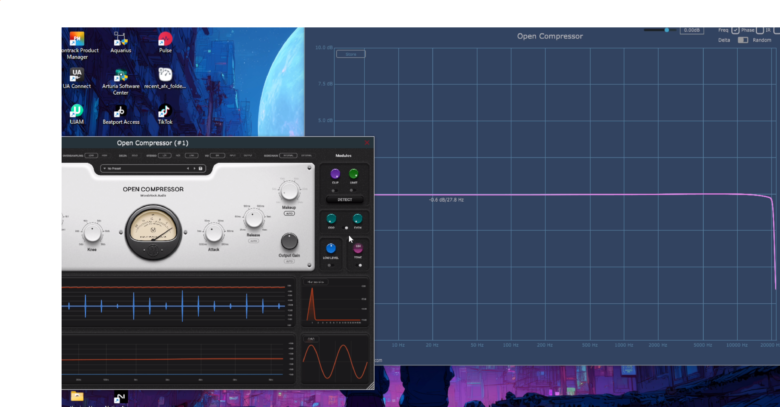
Task: Open the Aquarius desktop icon
Action: (x=120, y=41)
